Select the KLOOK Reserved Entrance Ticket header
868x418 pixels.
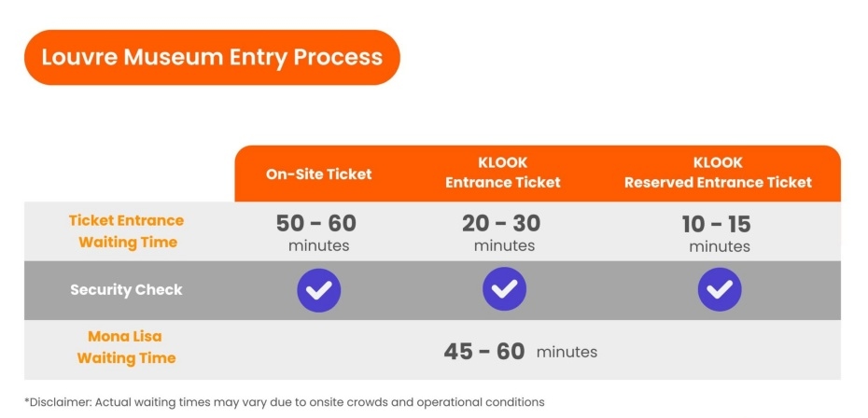[718, 173]
